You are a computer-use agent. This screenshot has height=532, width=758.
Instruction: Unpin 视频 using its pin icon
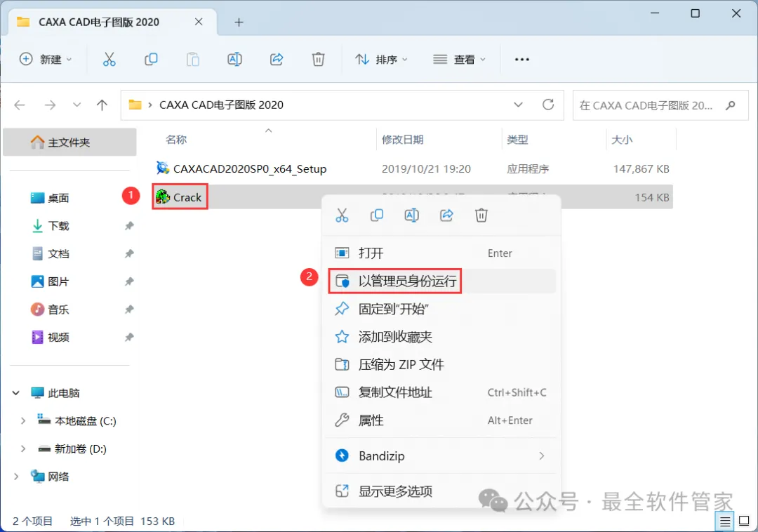click(129, 338)
